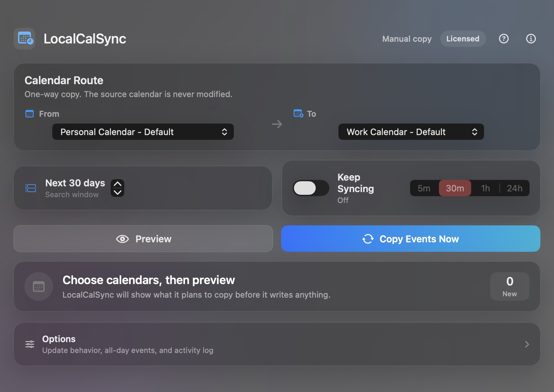554x392 pixels.
Task: Click the Search window caption
Action: [72, 195]
